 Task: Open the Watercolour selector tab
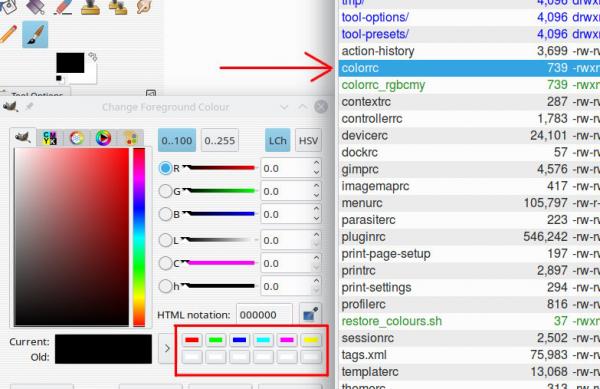pyautogui.click(x=77, y=138)
